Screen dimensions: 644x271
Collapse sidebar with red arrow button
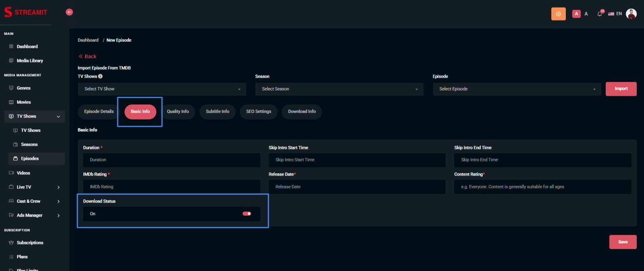pyautogui.click(x=69, y=12)
